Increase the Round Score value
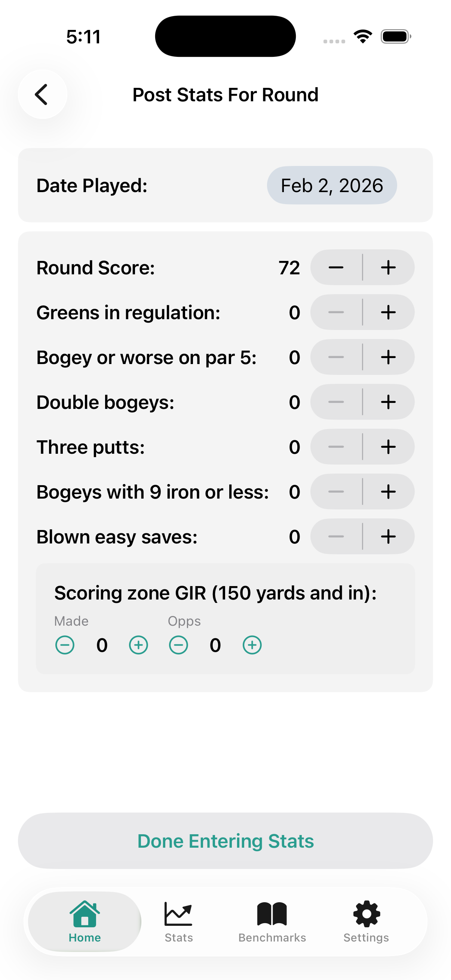451x980 pixels. point(388,268)
